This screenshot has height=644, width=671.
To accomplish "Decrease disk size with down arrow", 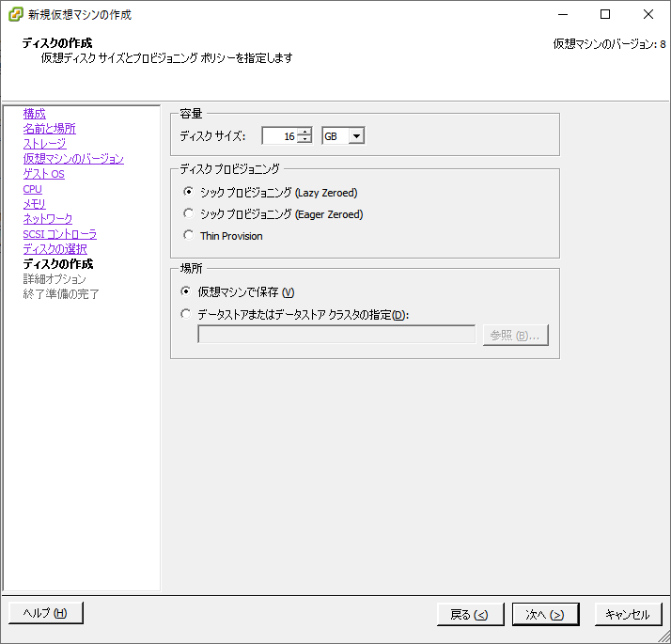I will tap(304, 139).
